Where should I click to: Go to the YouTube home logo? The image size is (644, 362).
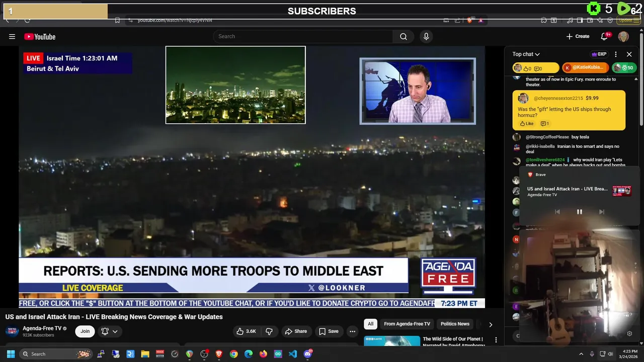click(40, 36)
